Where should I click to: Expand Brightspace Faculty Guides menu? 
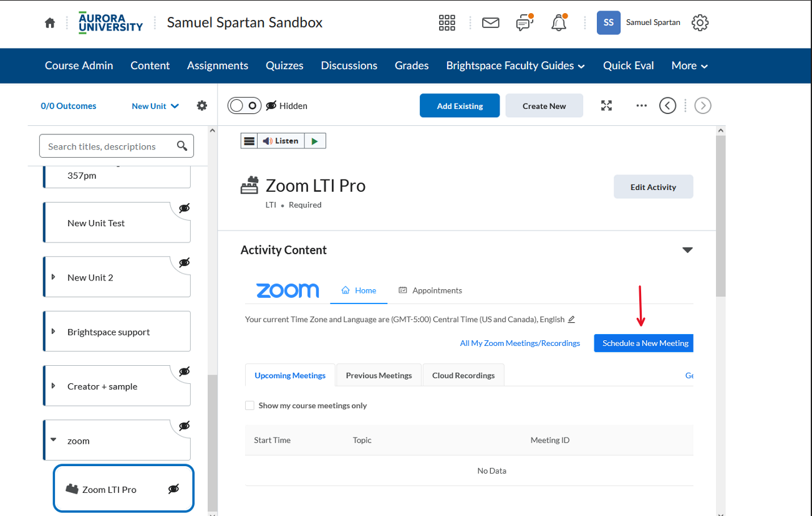515,65
